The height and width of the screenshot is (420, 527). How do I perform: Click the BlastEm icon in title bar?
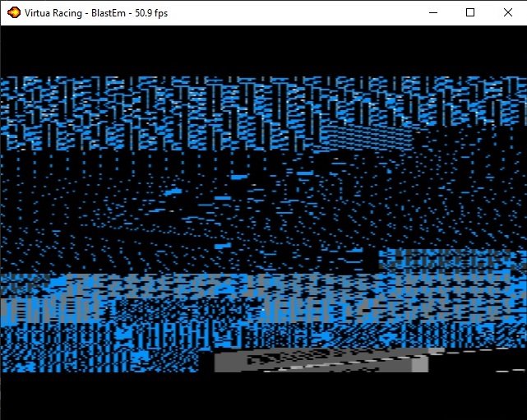(13, 12)
